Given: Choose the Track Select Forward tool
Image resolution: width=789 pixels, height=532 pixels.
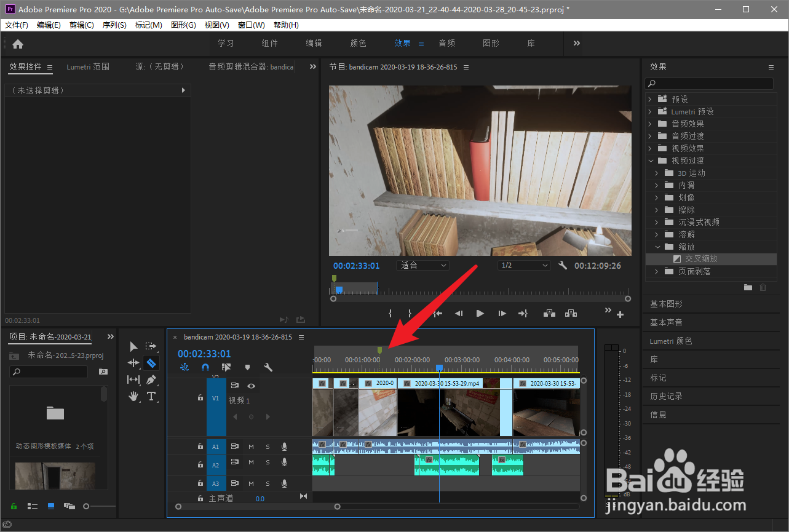Looking at the screenshot, I should tap(151, 347).
